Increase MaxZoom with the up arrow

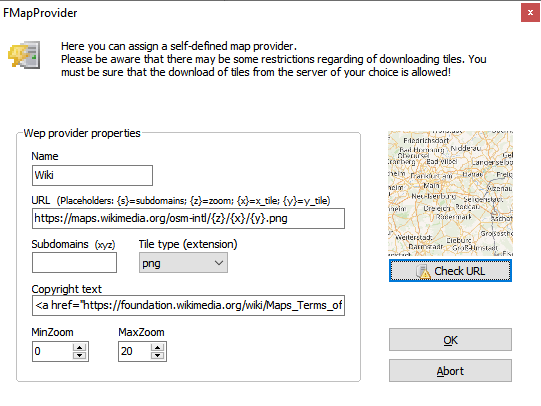pyautogui.click(x=158, y=347)
